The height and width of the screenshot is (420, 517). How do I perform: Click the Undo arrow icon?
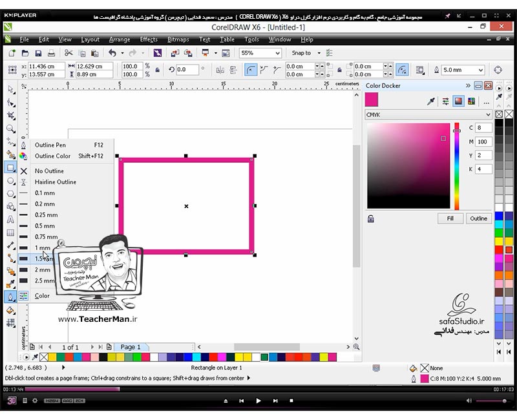point(112,53)
